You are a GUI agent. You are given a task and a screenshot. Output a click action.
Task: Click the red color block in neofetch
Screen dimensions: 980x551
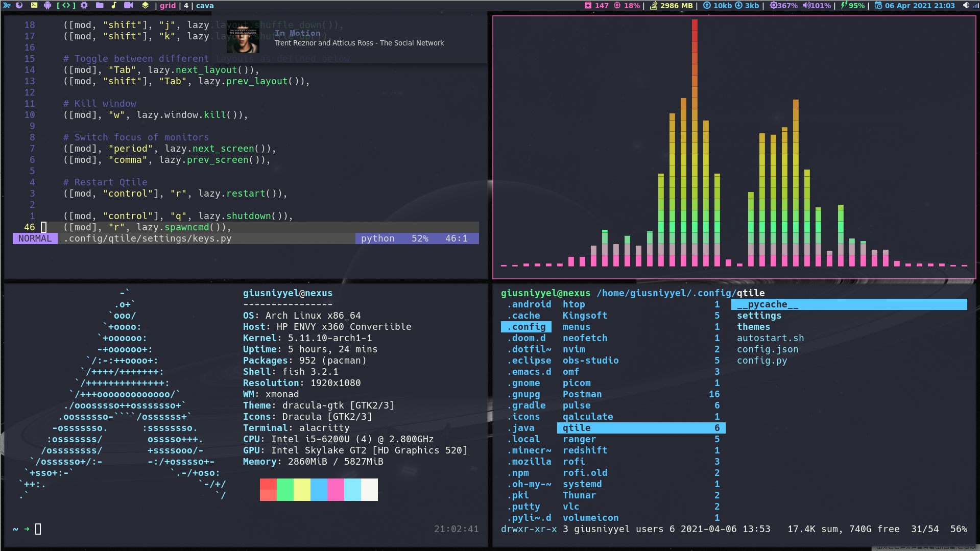pos(268,490)
